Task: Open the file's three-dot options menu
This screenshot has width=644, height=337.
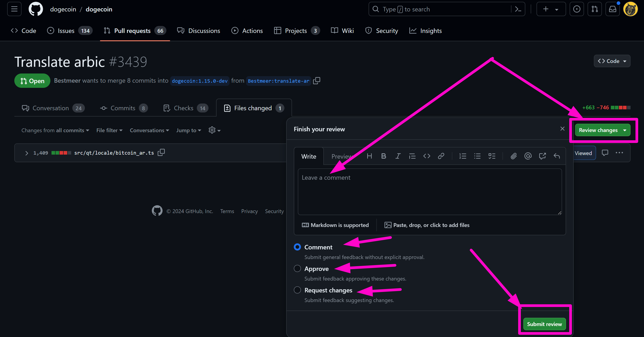Action: (x=619, y=153)
